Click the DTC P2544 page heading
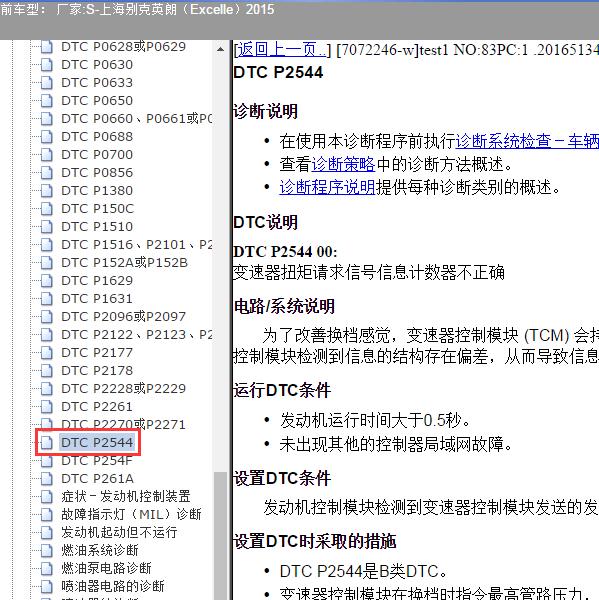Viewport: 599px width, 600px height. click(x=278, y=72)
